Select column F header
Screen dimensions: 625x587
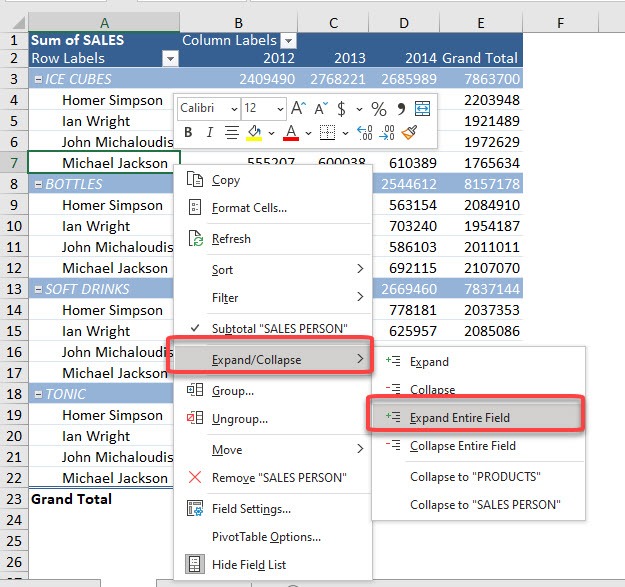(x=560, y=23)
